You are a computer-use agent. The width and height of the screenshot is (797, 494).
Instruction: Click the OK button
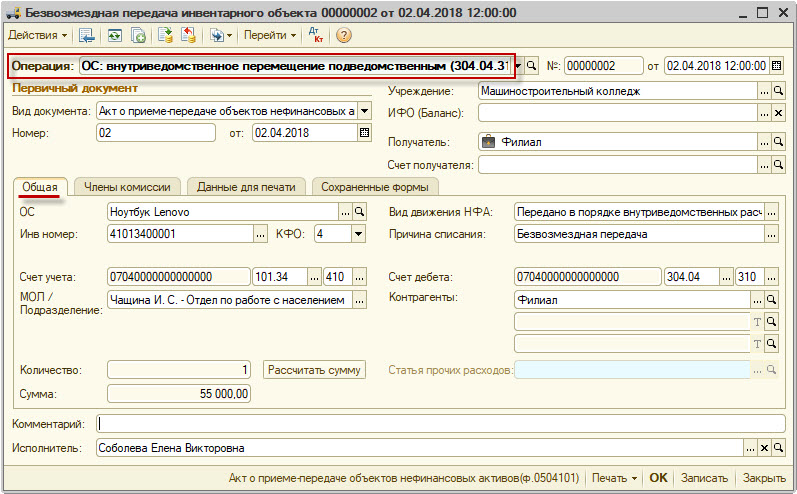658,478
